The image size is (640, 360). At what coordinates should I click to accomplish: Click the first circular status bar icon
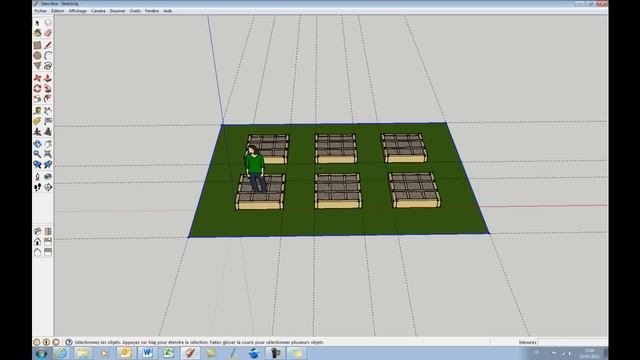click(x=37, y=342)
